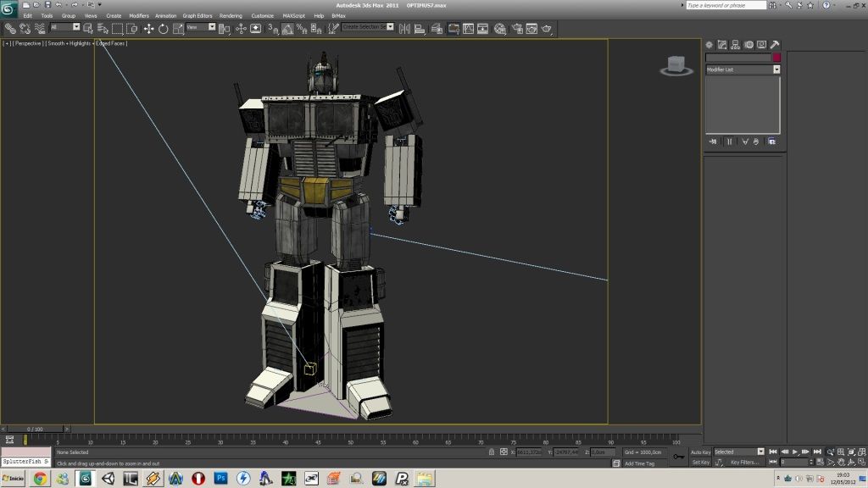Screen dimensions: 868x488
Task: Click the Bind to Space Warp tool
Action: pyautogui.click(x=40, y=28)
